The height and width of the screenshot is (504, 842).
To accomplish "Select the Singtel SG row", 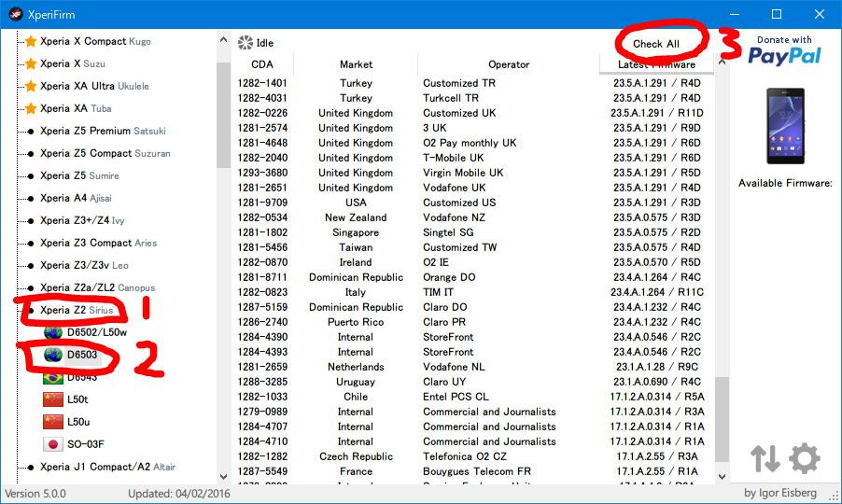I will tap(473, 233).
